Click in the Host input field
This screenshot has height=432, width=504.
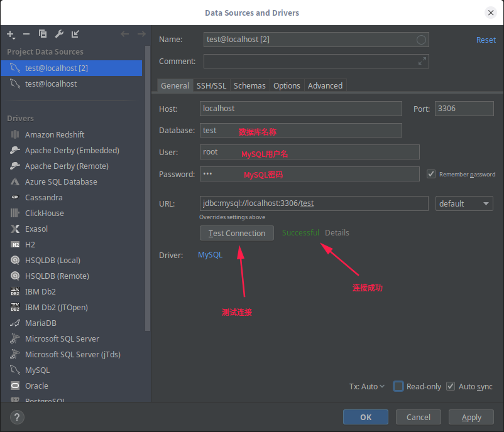click(x=301, y=109)
